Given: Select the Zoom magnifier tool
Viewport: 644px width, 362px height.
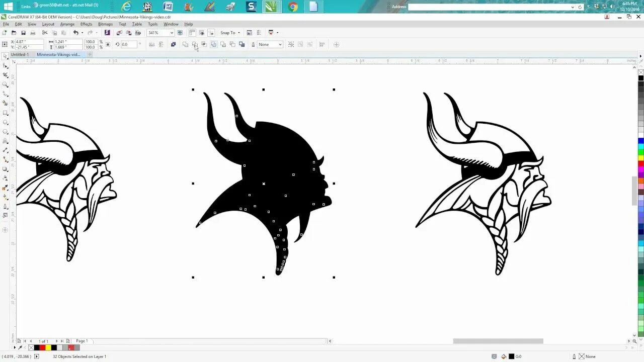Looking at the screenshot, I should [6, 84].
